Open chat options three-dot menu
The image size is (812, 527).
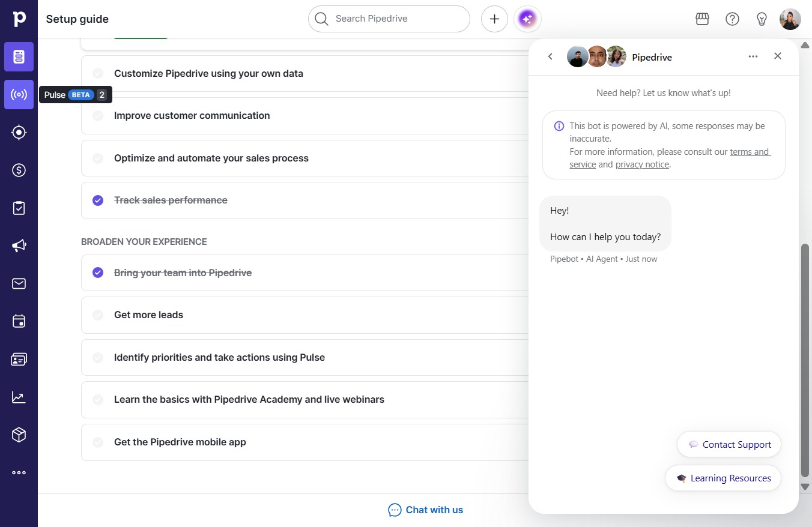[753, 56]
